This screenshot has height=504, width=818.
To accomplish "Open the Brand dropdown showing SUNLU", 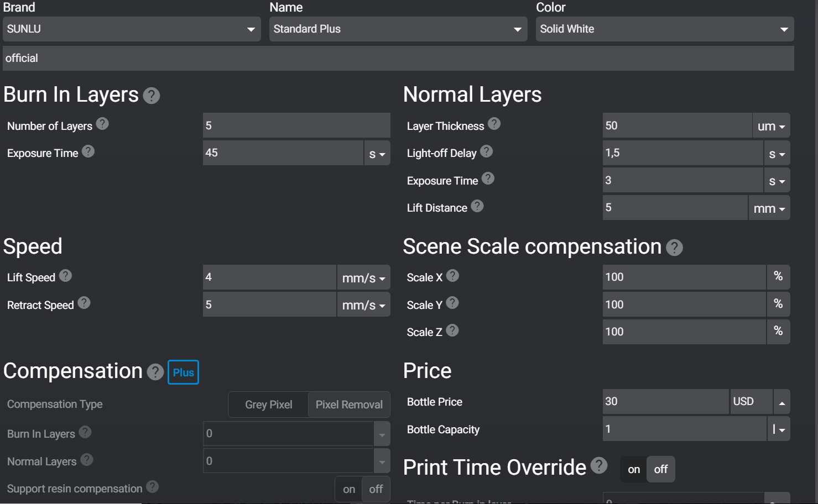I will pos(132,29).
